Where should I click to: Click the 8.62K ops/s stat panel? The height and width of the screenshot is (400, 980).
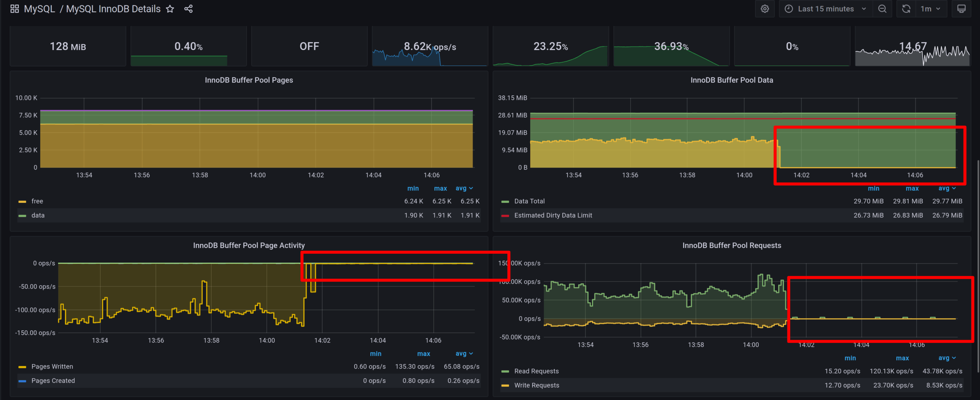(x=430, y=46)
